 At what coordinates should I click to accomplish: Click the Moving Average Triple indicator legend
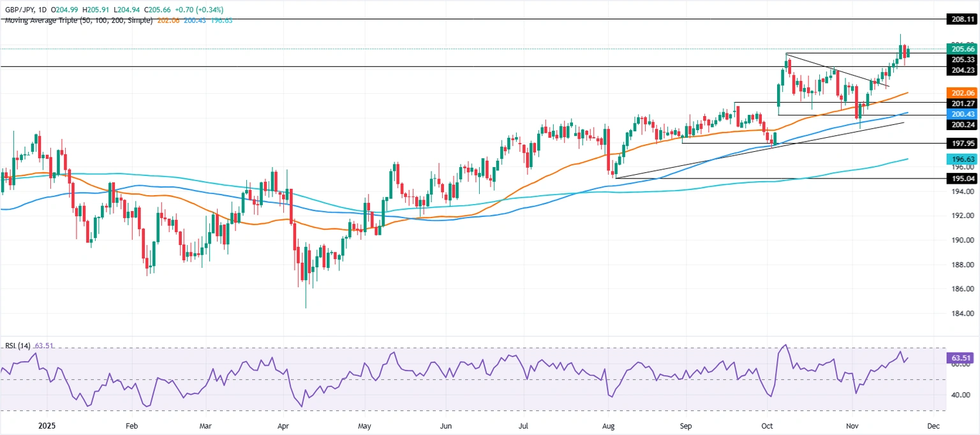77,20
